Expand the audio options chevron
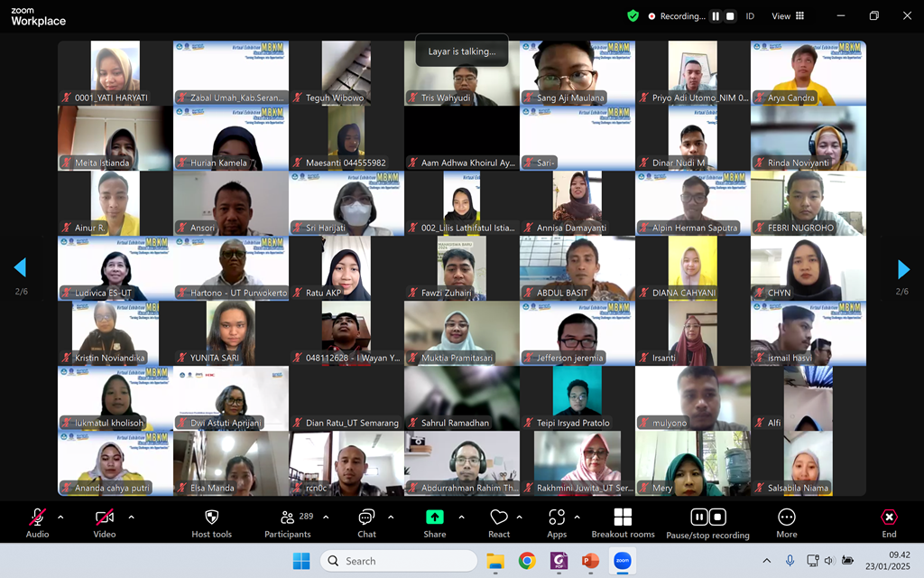The height and width of the screenshot is (578, 924). 60,517
